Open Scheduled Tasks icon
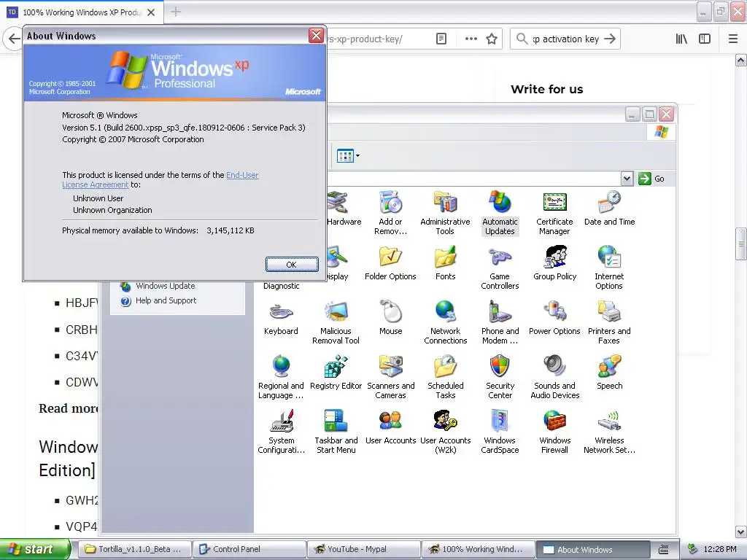Viewport: 747px width, 560px height. tap(445, 377)
